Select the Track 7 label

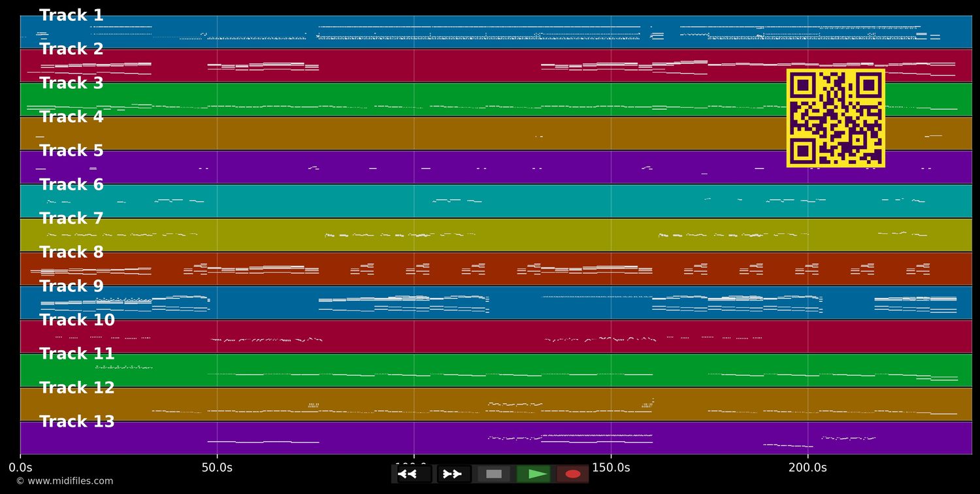71,219
